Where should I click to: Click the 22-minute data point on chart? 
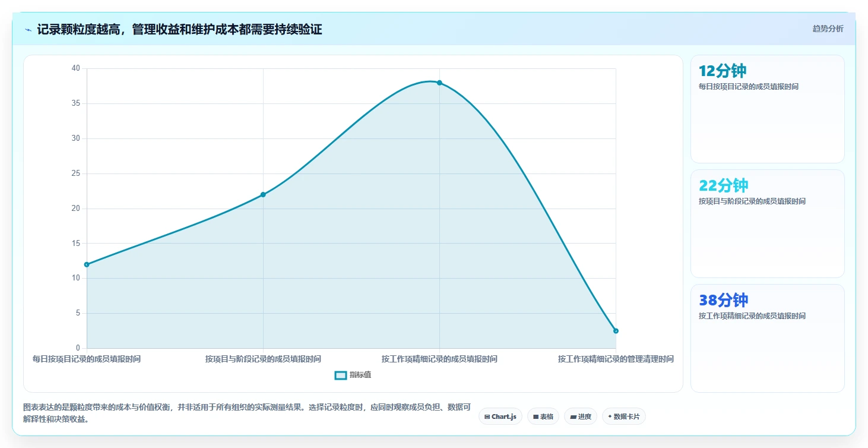coord(263,194)
